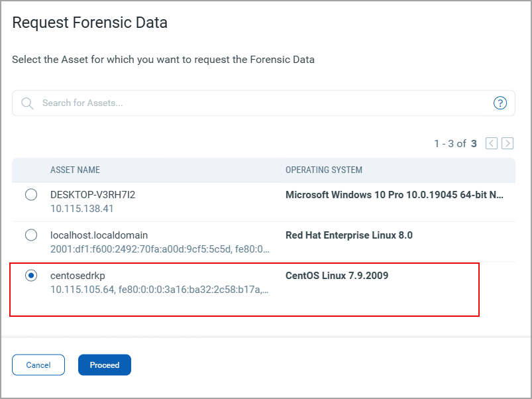Open the search help question icon
The height and width of the screenshot is (399, 532).
pos(500,103)
